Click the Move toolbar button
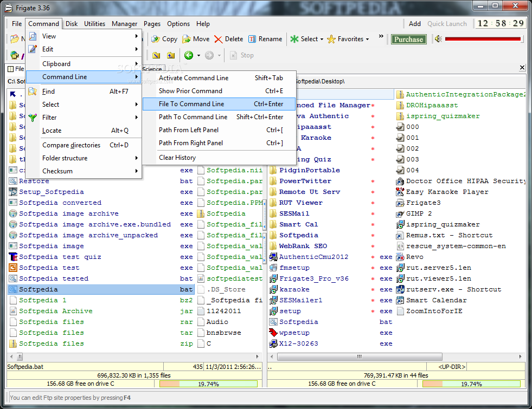 (x=196, y=39)
